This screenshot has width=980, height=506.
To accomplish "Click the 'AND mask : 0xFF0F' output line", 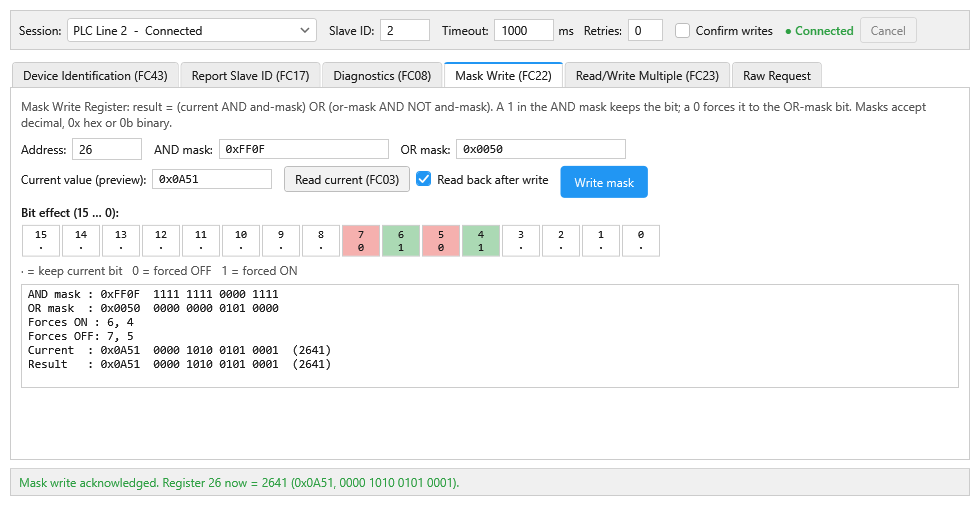I will [x=153, y=294].
